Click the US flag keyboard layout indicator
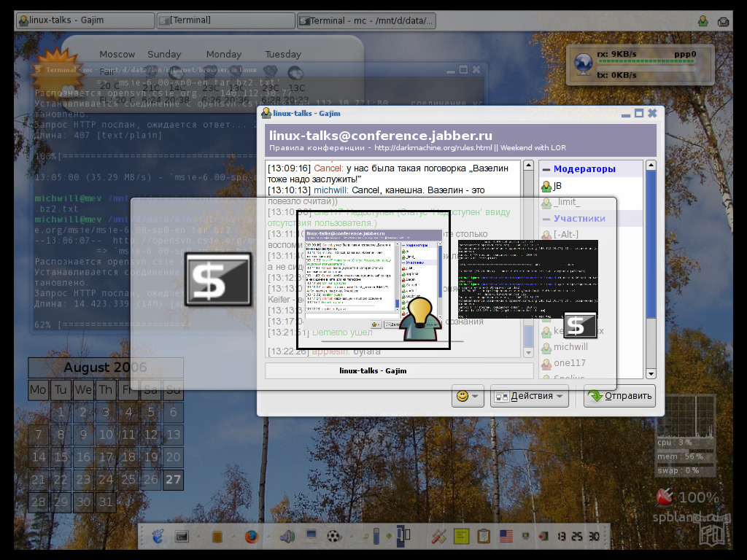747x560 pixels. point(506,536)
